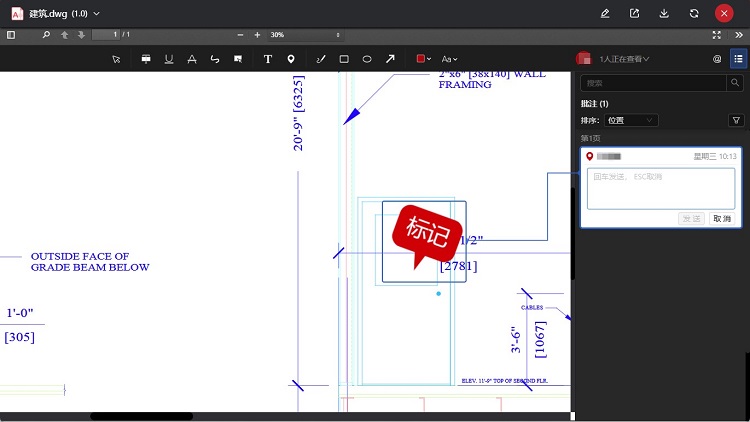The image size is (750, 422).
Task: Select the arrow drawing tool
Action: point(390,59)
